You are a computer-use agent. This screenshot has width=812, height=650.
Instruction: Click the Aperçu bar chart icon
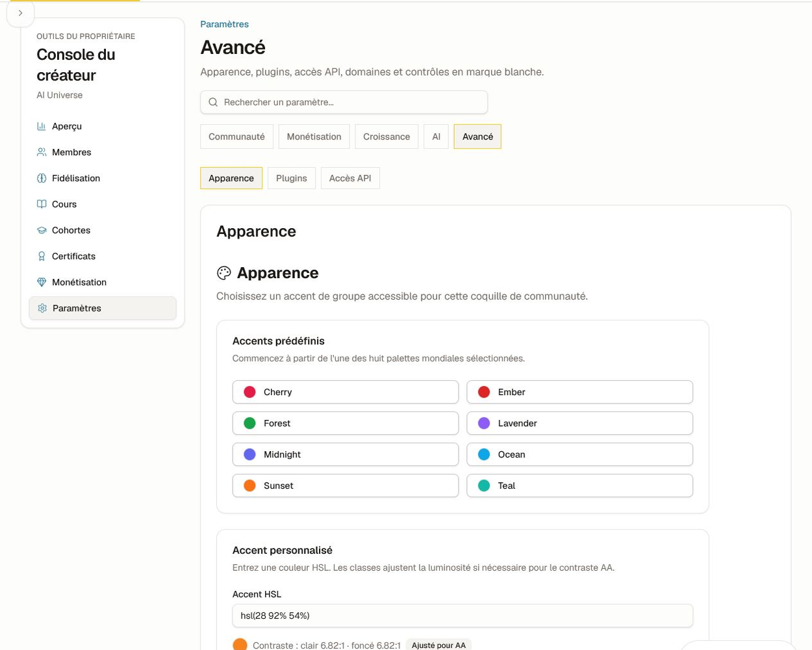pyautogui.click(x=42, y=126)
